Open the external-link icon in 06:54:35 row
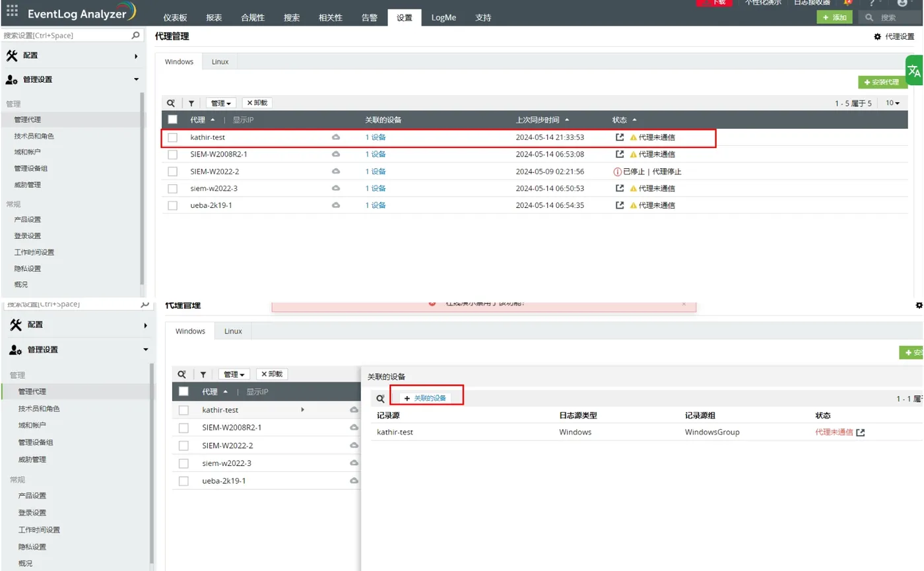 619,205
